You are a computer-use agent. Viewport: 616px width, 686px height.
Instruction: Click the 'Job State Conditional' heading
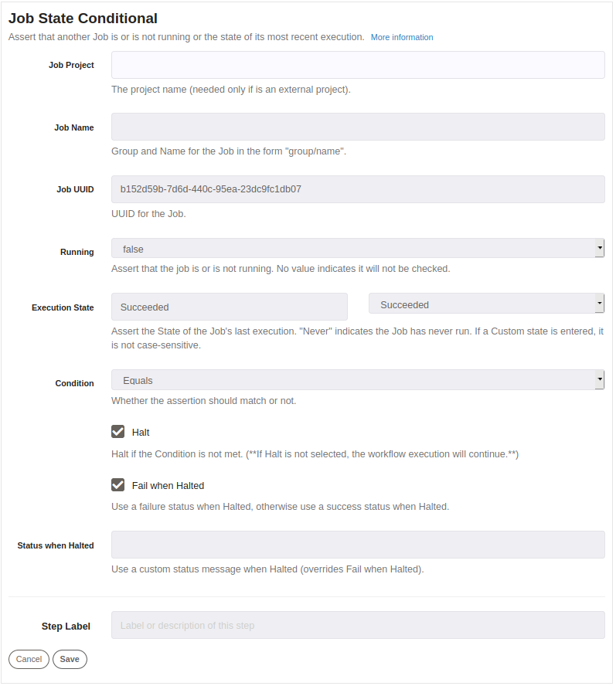tap(83, 19)
